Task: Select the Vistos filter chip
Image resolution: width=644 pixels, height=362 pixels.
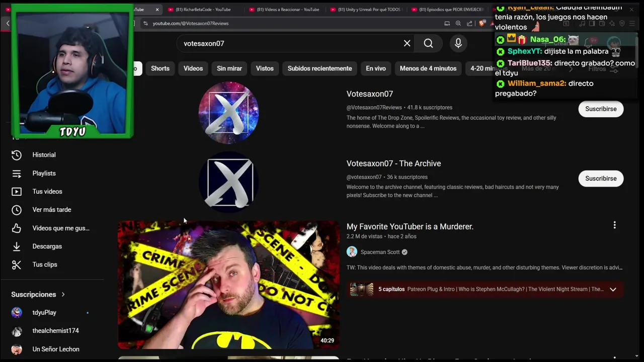Action: tap(265, 68)
